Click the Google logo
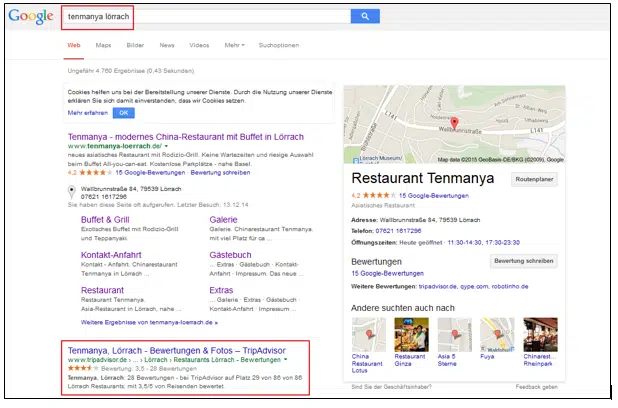This screenshot has width=618, height=408. [31, 17]
